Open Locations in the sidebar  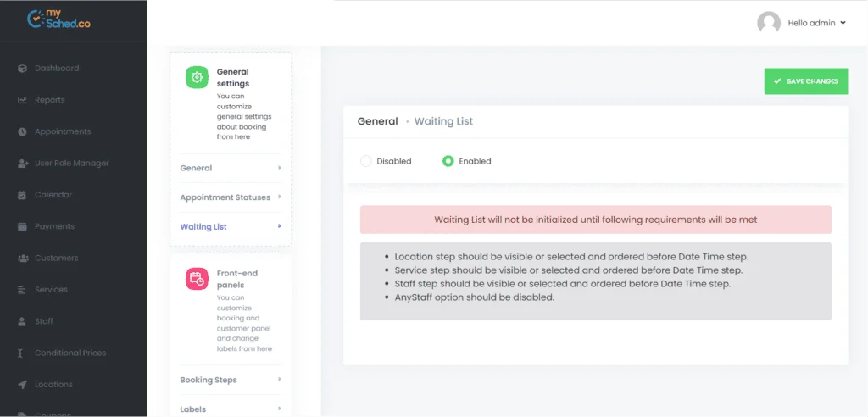(53, 384)
